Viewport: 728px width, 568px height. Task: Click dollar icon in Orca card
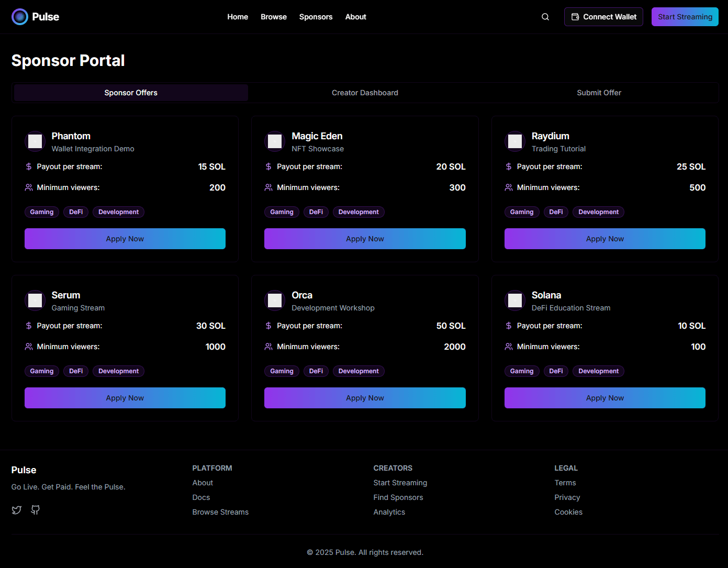[268, 326]
